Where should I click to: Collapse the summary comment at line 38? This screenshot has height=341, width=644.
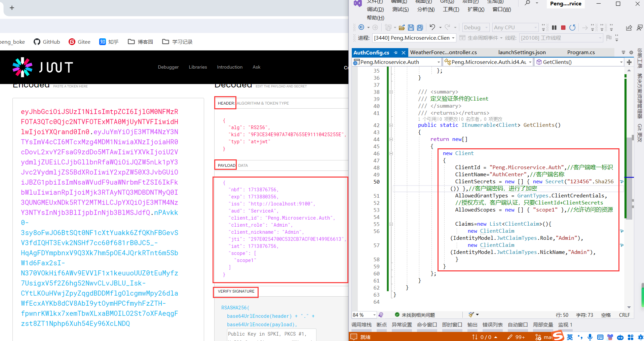(391, 92)
